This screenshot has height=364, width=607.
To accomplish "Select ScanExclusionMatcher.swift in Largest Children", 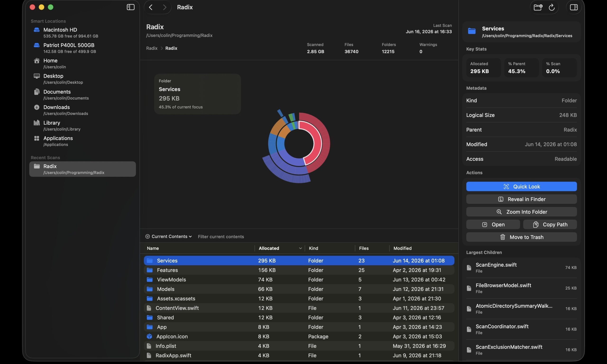I will coord(521,350).
